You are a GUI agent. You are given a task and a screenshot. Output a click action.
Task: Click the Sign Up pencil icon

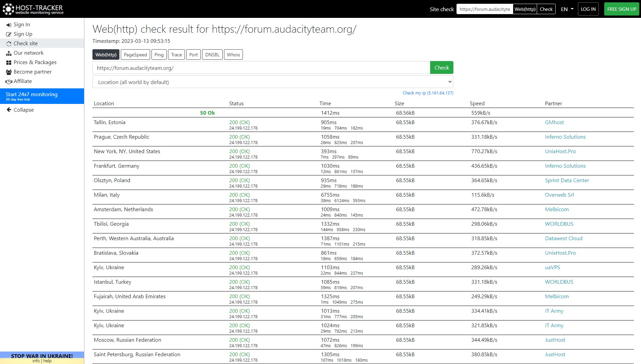pos(9,34)
